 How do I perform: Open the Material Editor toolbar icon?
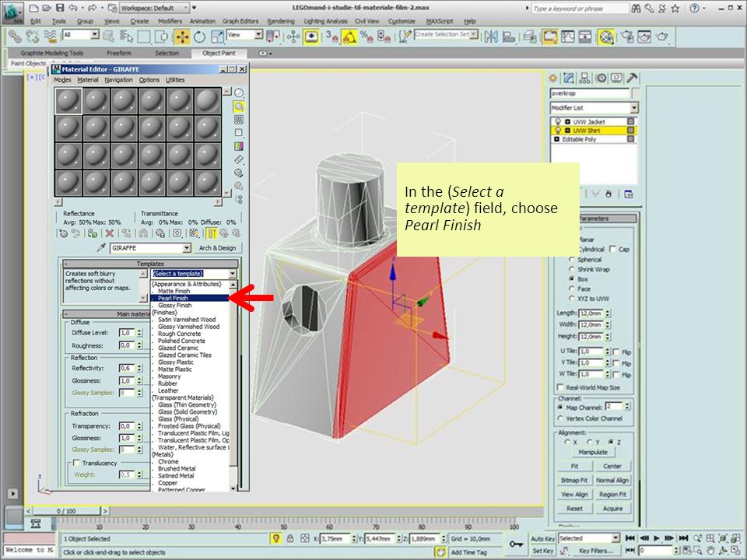(x=606, y=37)
